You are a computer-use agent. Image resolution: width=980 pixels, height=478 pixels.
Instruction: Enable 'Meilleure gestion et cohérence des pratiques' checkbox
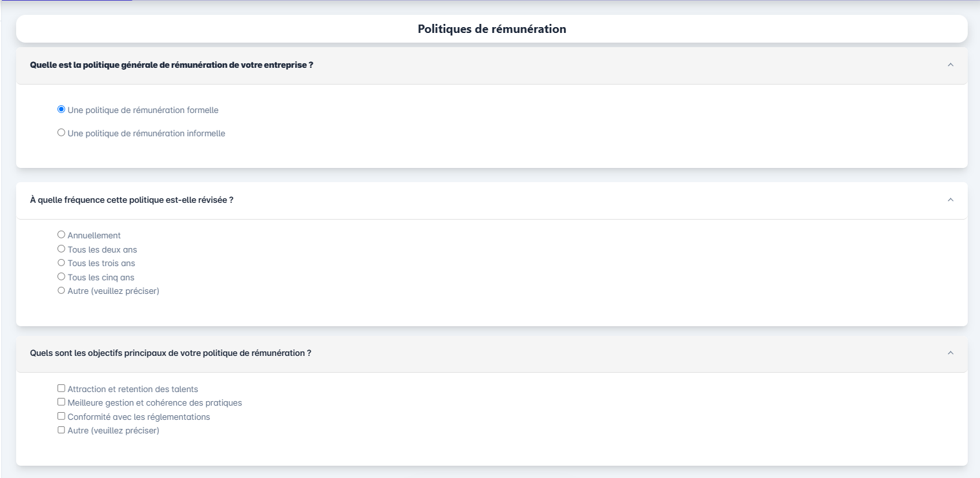(x=61, y=402)
